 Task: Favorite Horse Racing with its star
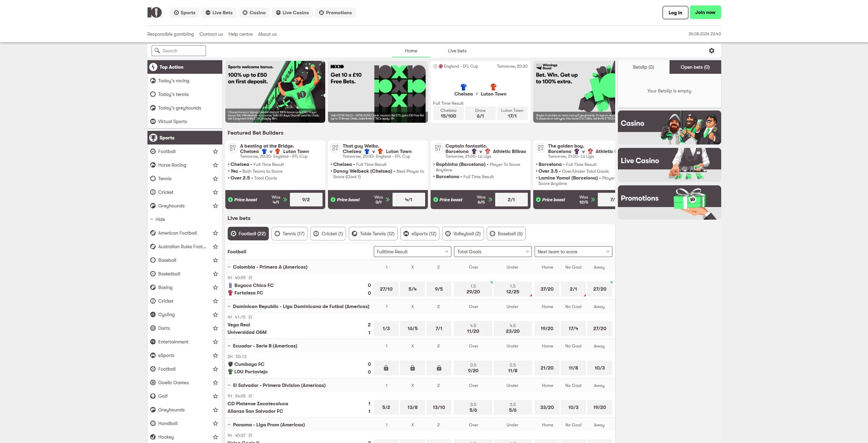pos(215,165)
